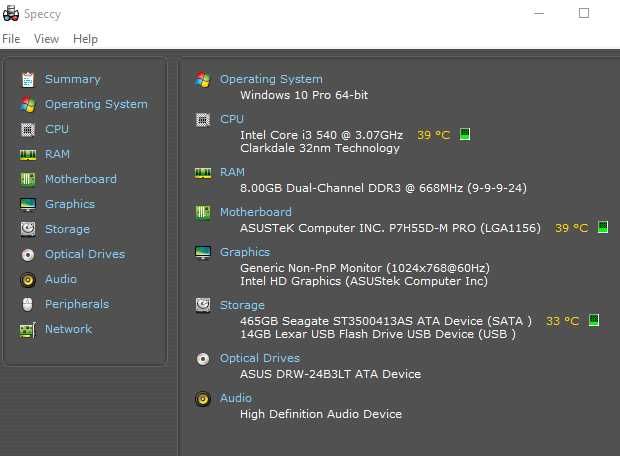Select 'Intel HD Graphics' line
This screenshot has width=620, height=456.
coord(364,281)
